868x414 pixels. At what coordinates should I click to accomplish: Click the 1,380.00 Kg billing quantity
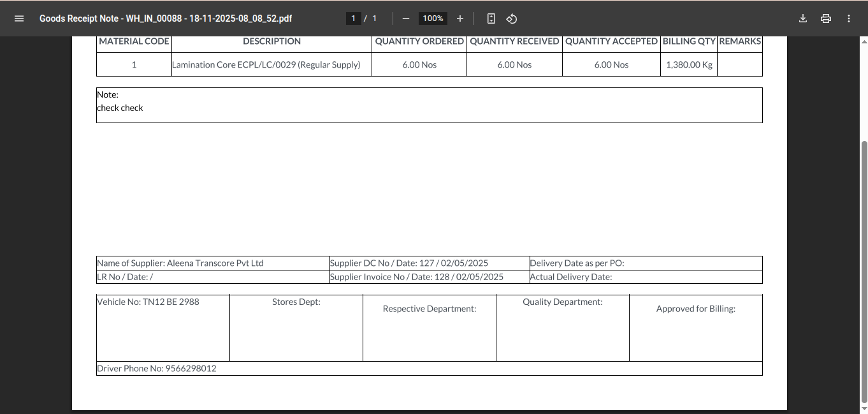[x=689, y=64]
